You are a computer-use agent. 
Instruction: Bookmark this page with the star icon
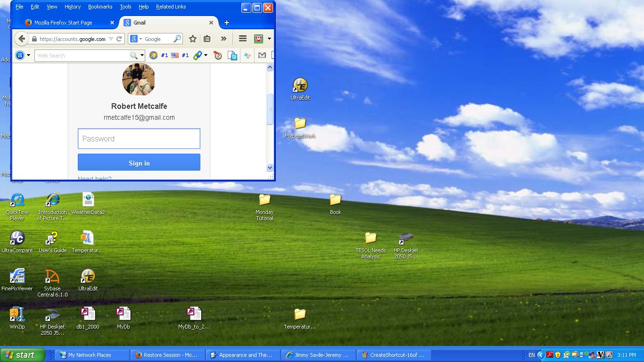[192, 39]
